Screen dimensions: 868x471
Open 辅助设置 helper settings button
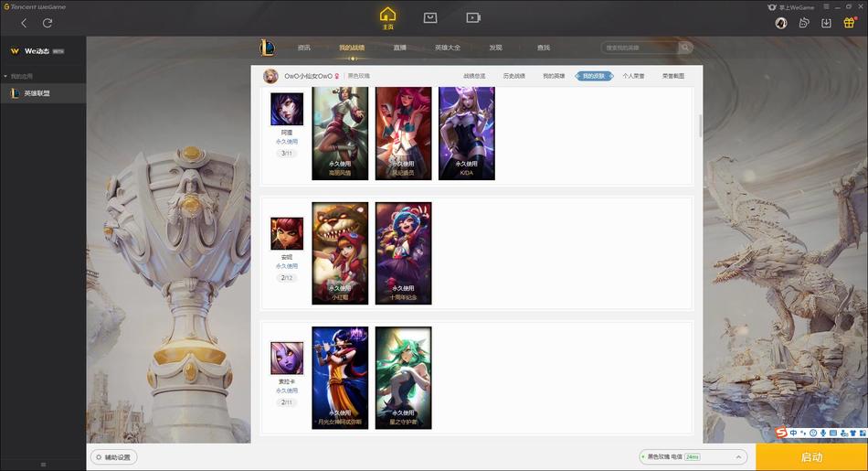[113, 457]
